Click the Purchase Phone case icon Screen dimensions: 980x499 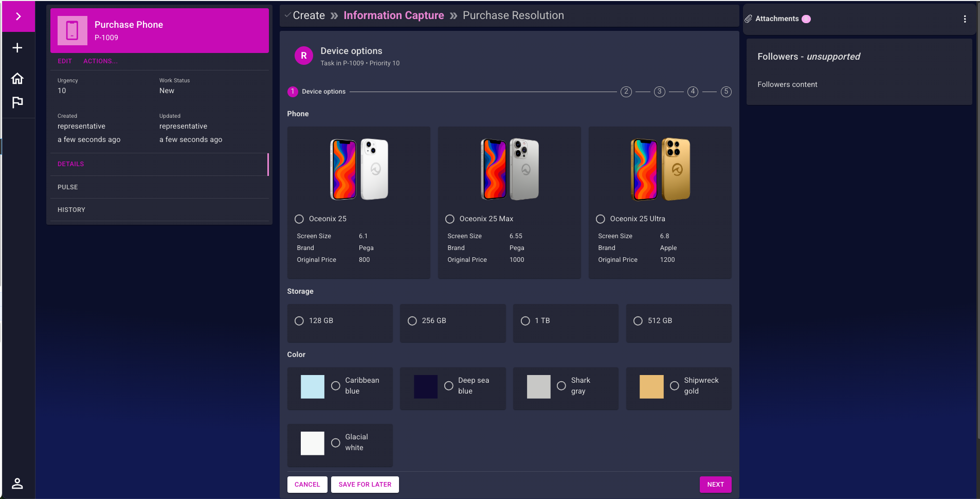click(72, 30)
